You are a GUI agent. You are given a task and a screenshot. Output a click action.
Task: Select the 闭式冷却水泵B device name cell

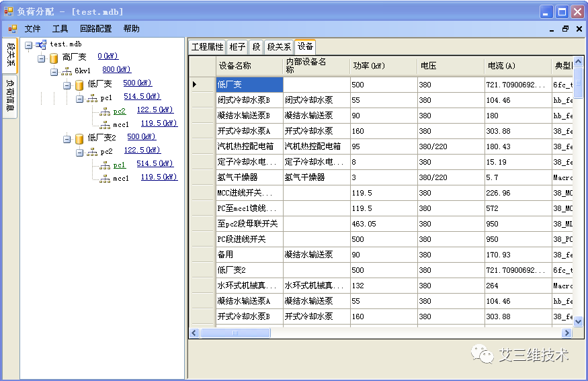pos(249,101)
